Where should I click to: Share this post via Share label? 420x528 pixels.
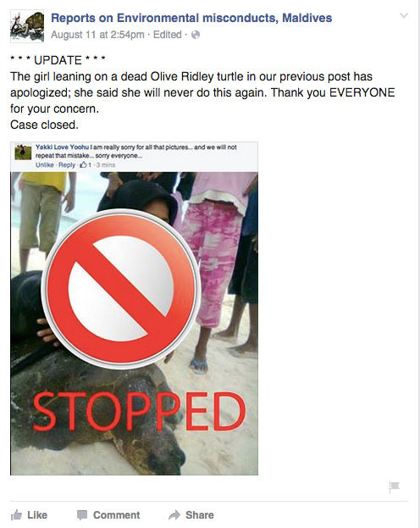200,515
